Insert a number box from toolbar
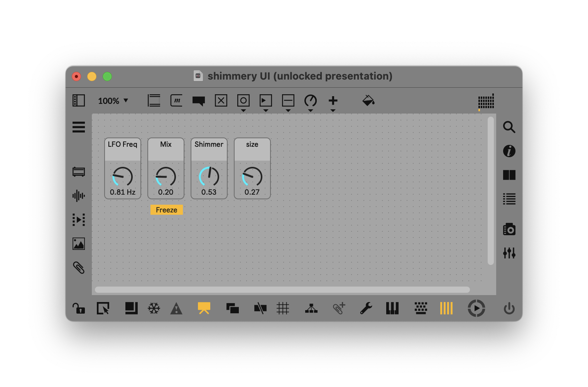 coord(266,101)
